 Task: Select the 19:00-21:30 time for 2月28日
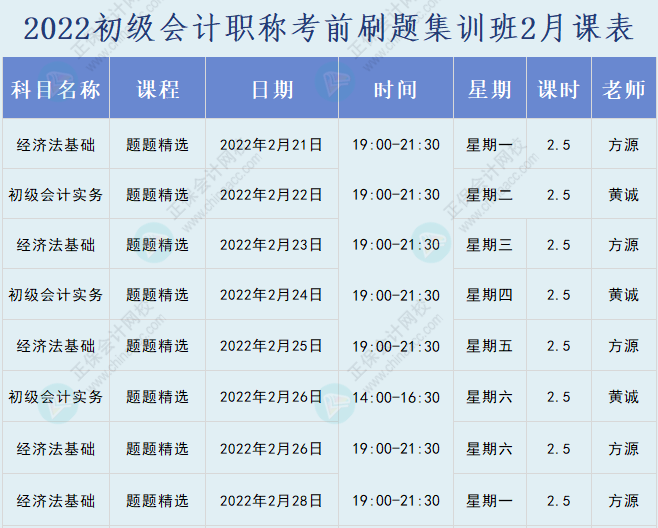[396, 501]
